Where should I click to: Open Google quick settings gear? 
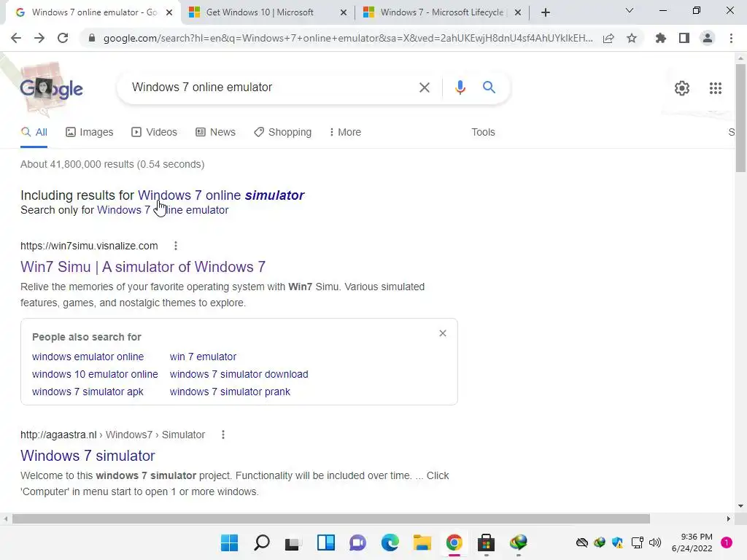coord(682,88)
